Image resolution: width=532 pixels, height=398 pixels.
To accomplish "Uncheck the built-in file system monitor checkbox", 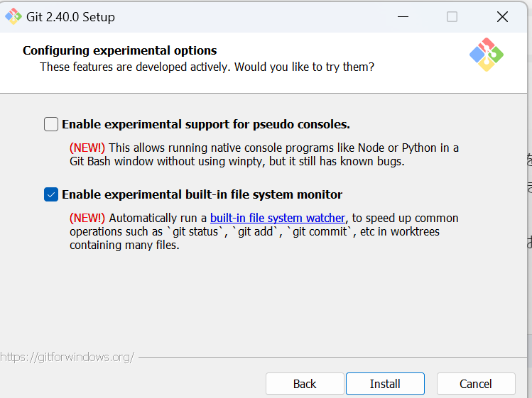I will (x=51, y=194).
